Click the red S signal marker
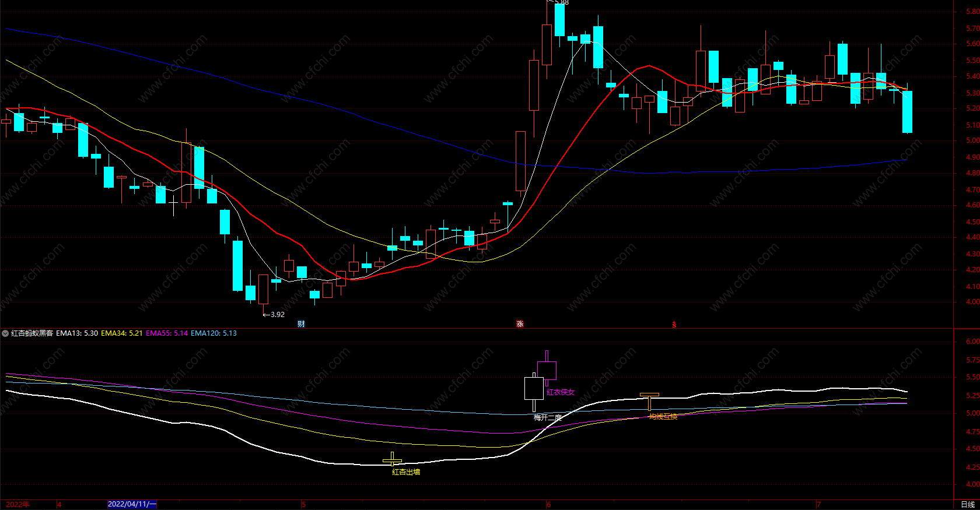This screenshot has height=510, width=980. pyautogui.click(x=674, y=325)
